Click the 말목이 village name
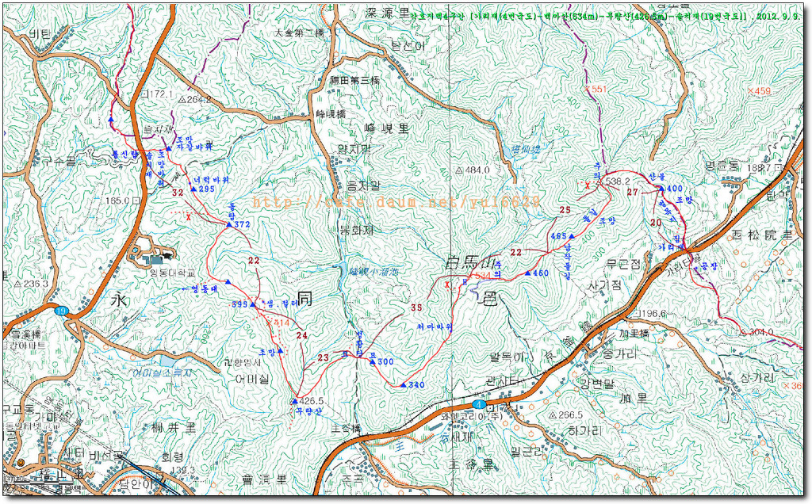This screenshot has height=504, width=812. 507,357
